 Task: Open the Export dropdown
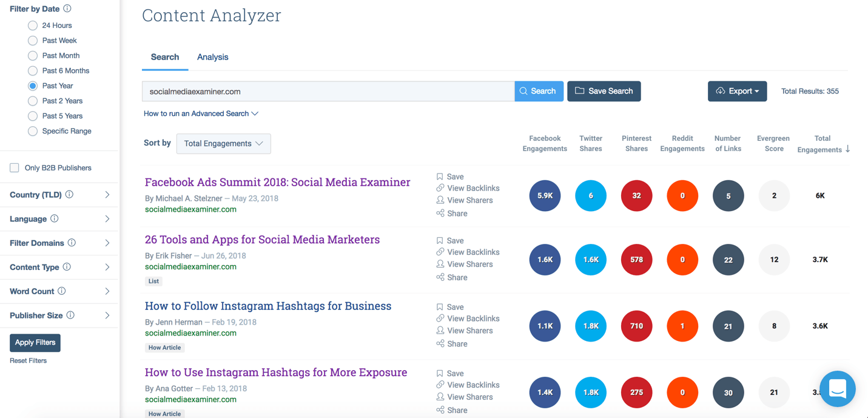tap(738, 90)
